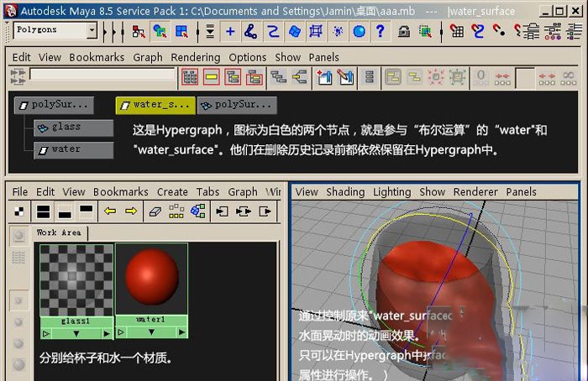The height and width of the screenshot is (381, 588).
Task: Click the Create Bookmark icon in Hypergraph
Action: (324, 77)
